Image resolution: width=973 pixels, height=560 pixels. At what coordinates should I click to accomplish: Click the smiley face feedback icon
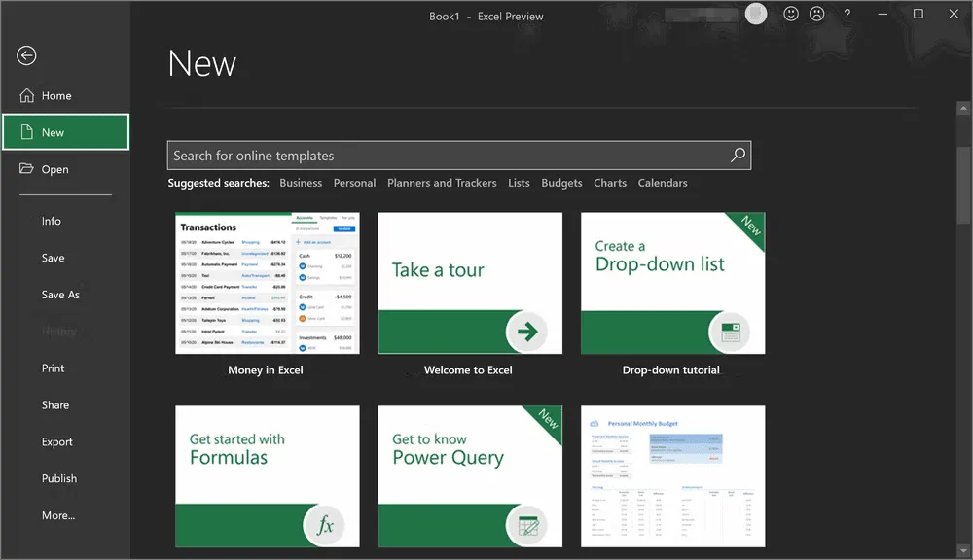791,15
